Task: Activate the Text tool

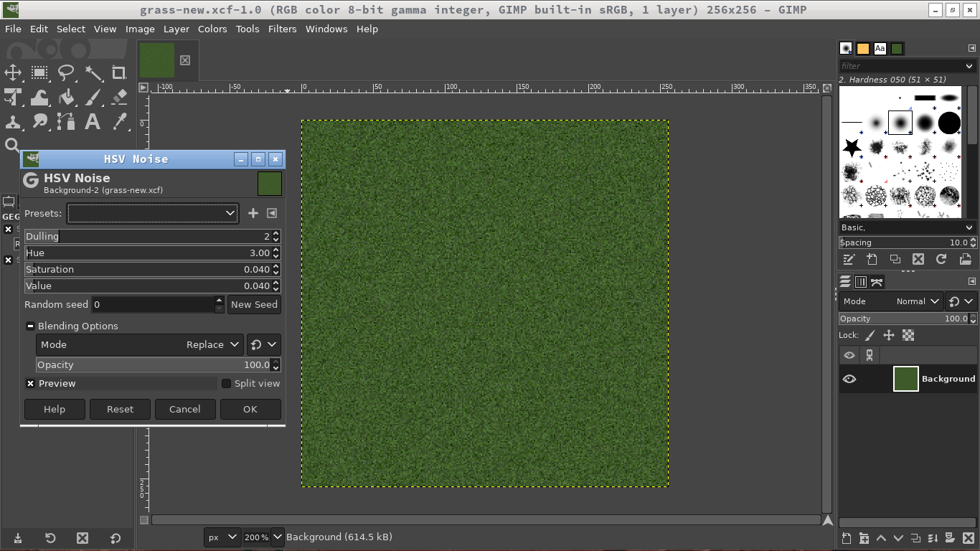Action: [93, 121]
